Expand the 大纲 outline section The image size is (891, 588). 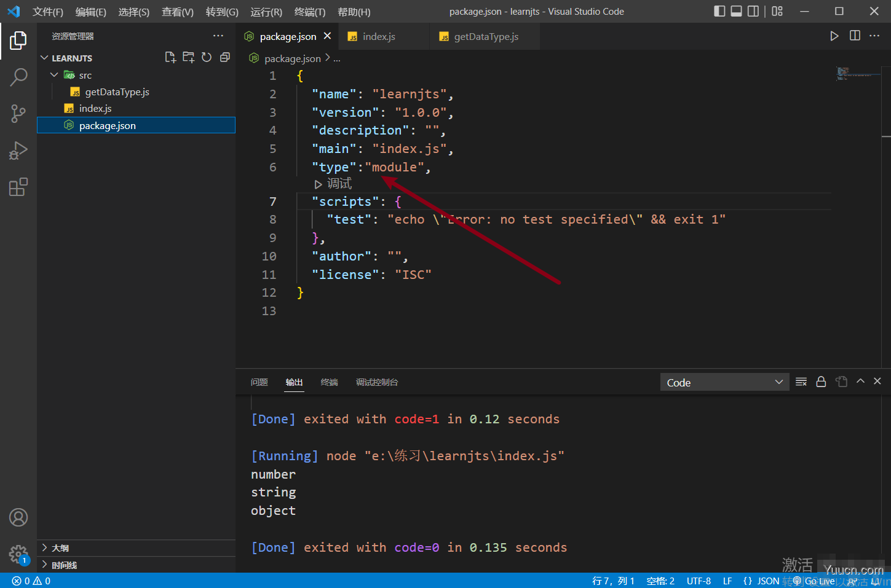pyautogui.click(x=137, y=548)
